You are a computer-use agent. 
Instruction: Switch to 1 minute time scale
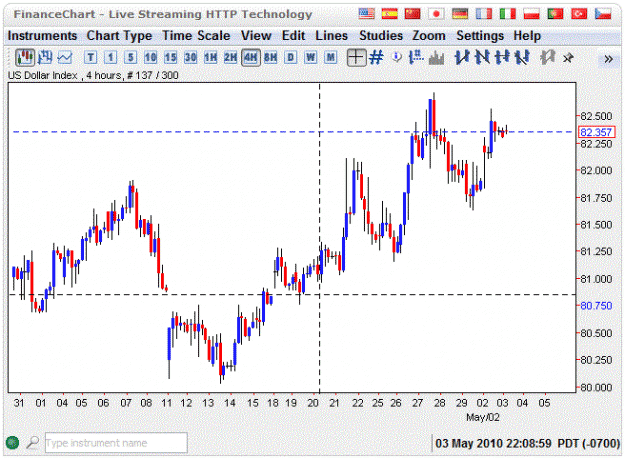click(110, 58)
